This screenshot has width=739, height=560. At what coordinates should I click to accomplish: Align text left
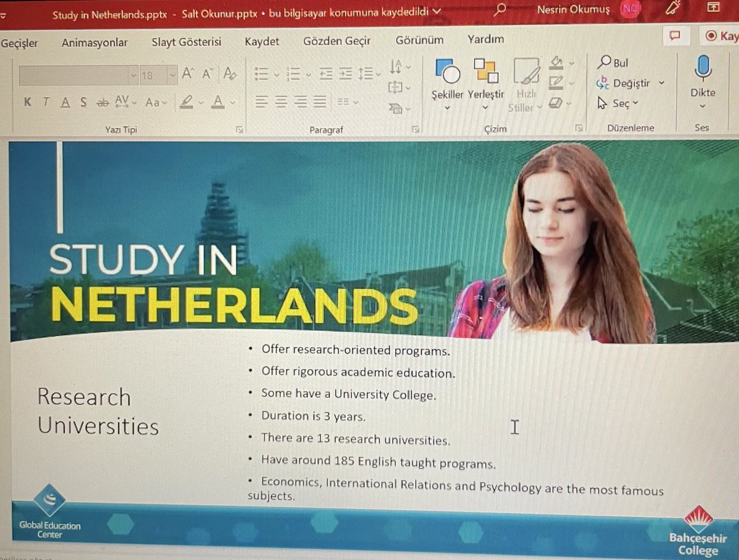pyautogui.click(x=262, y=102)
